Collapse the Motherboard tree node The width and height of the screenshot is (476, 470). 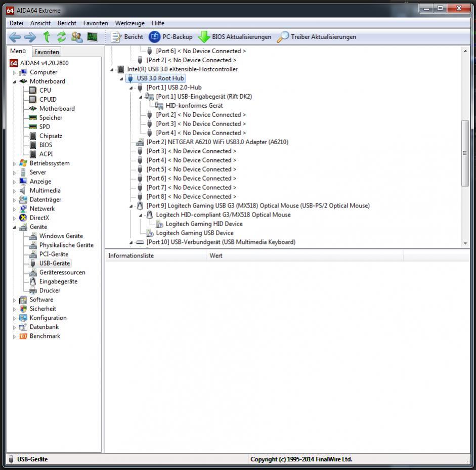[14, 81]
